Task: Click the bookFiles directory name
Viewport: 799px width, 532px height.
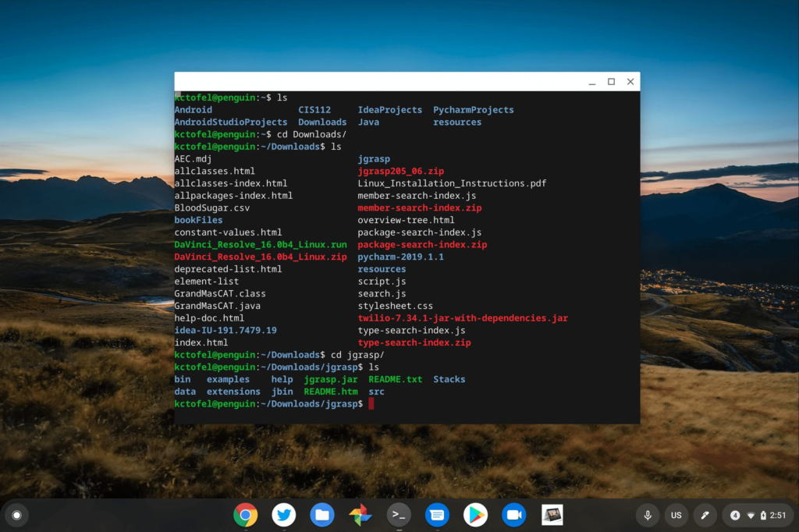Action: click(198, 220)
